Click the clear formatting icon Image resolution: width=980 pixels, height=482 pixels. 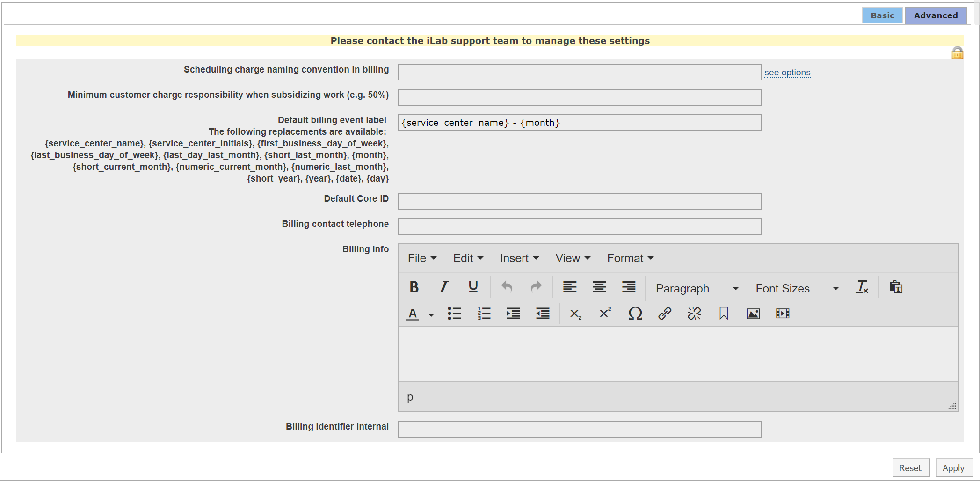[x=862, y=287]
